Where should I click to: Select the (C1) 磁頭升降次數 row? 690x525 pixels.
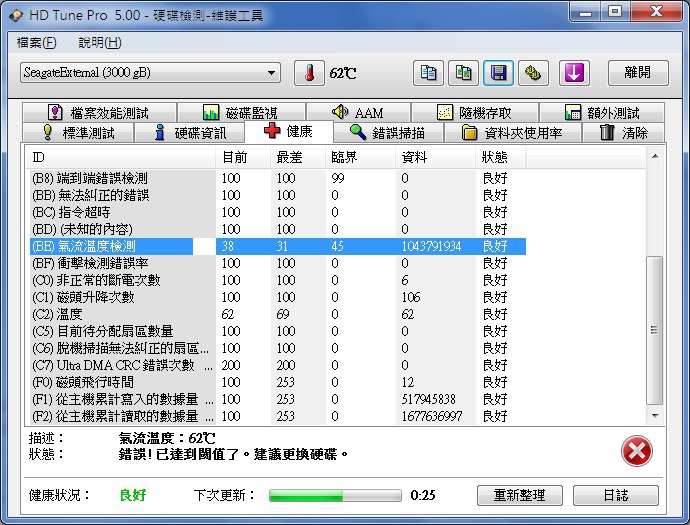tap(276, 297)
